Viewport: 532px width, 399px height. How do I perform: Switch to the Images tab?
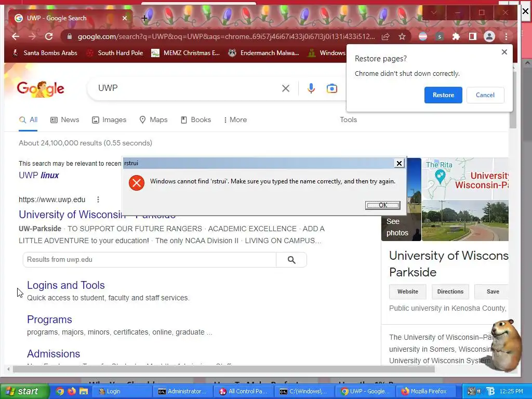click(x=109, y=120)
